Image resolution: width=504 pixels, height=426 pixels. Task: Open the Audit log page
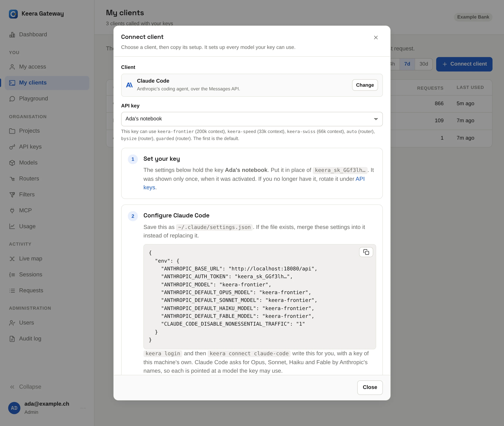click(47, 339)
